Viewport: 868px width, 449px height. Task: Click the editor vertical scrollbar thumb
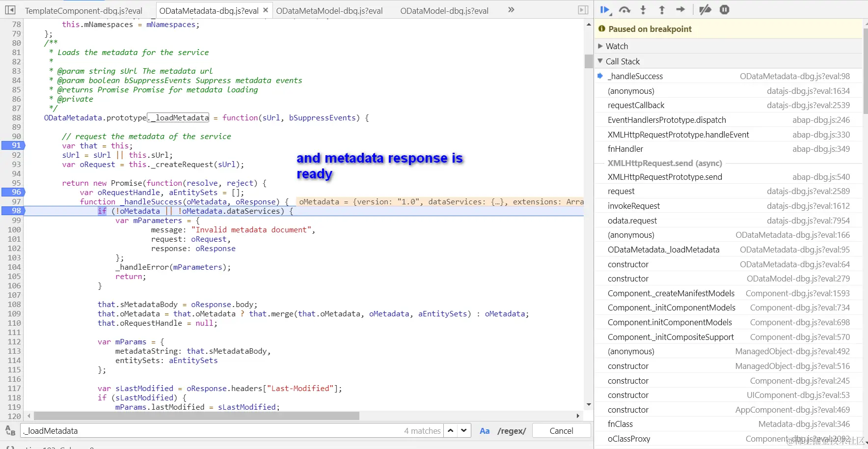(589, 61)
